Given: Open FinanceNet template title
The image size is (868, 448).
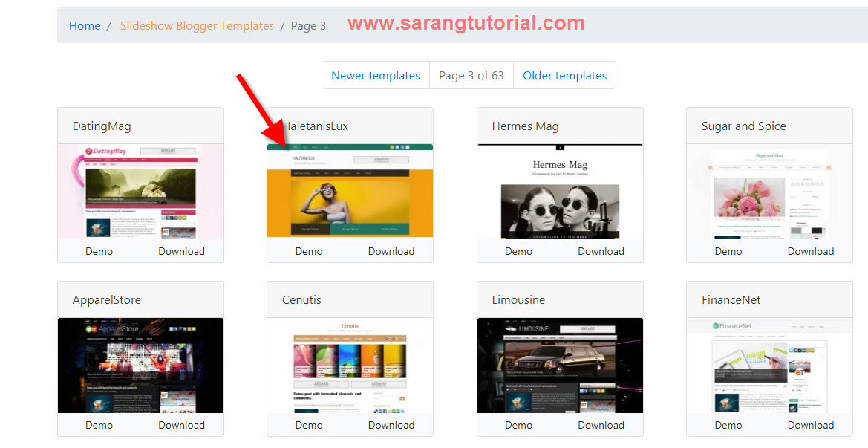Looking at the screenshot, I should point(731,300).
